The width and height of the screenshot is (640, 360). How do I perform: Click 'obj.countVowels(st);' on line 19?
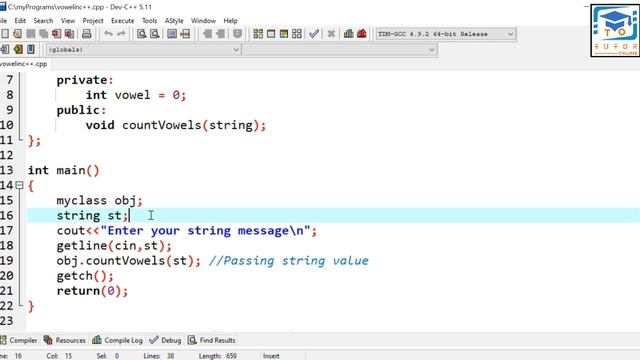point(129,261)
